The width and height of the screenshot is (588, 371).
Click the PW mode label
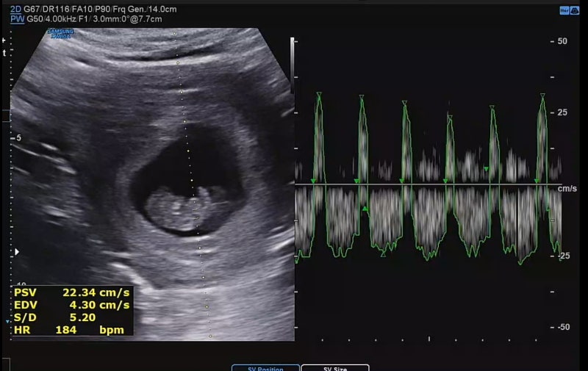pos(17,19)
